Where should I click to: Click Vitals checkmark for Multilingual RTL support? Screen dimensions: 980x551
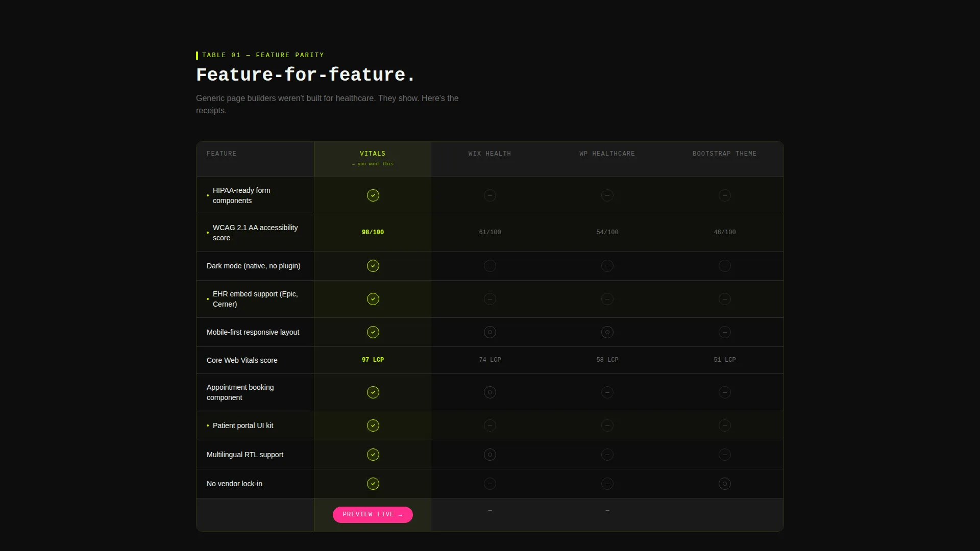pos(373,455)
